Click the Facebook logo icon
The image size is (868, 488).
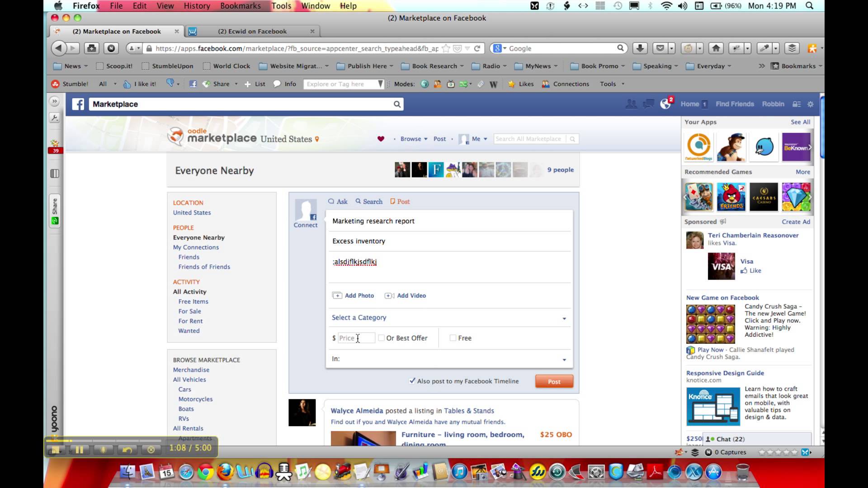tap(78, 104)
